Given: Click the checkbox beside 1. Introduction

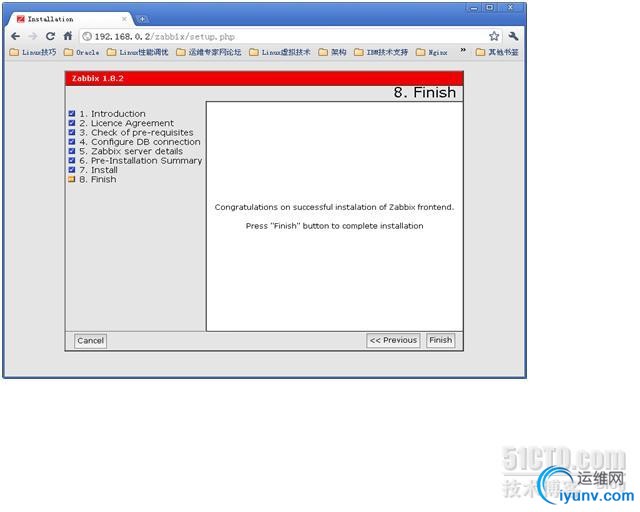Looking at the screenshot, I should [72, 114].
